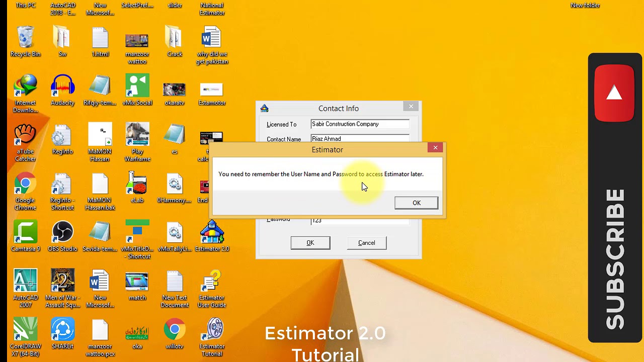Click the red YouTube subscribe overlay button
Screen dimensions: 644x362
614,93
